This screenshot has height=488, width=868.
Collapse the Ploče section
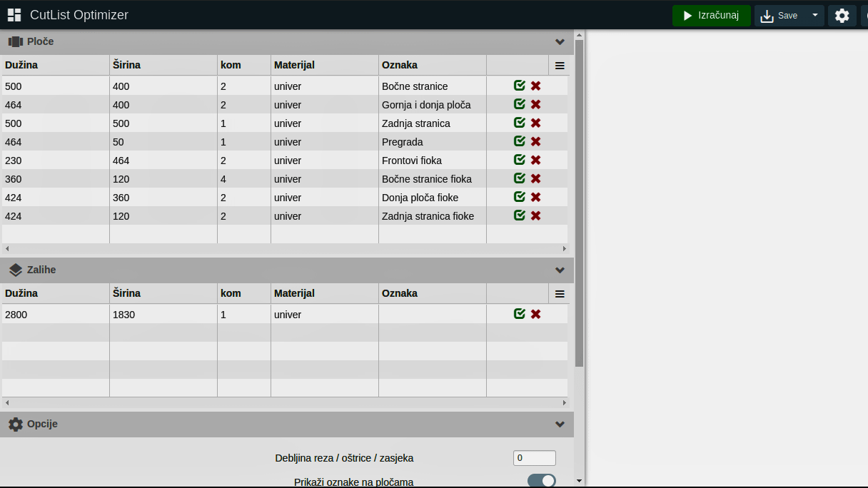(560, 42)
